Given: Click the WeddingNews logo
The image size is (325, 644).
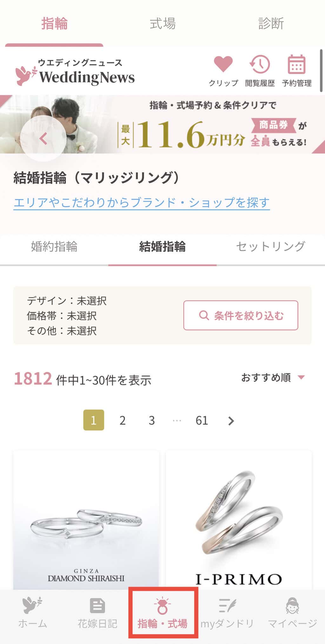Looking at the screenshot, I should click(x=75, y=72).
